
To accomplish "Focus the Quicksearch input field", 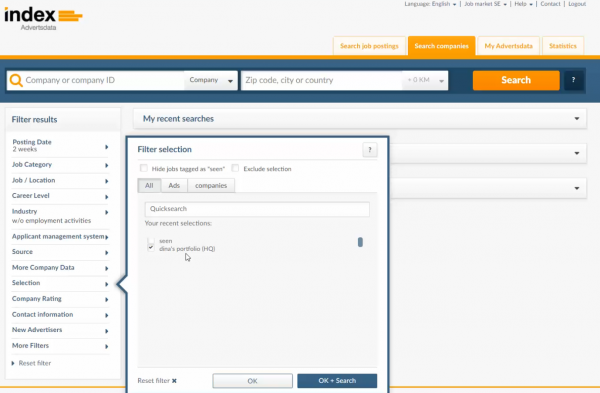I will pyautogui.click(x=257, y=209).
